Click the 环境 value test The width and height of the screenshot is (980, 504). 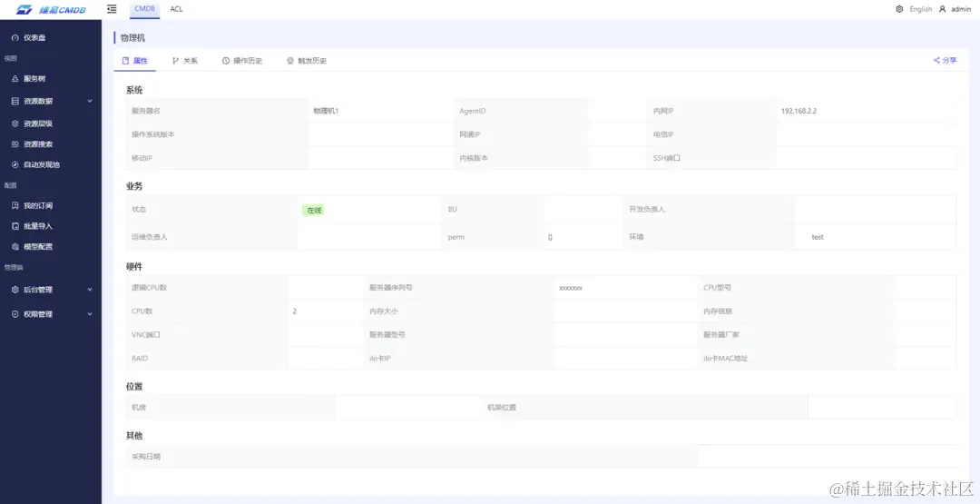tap(818, 237)
